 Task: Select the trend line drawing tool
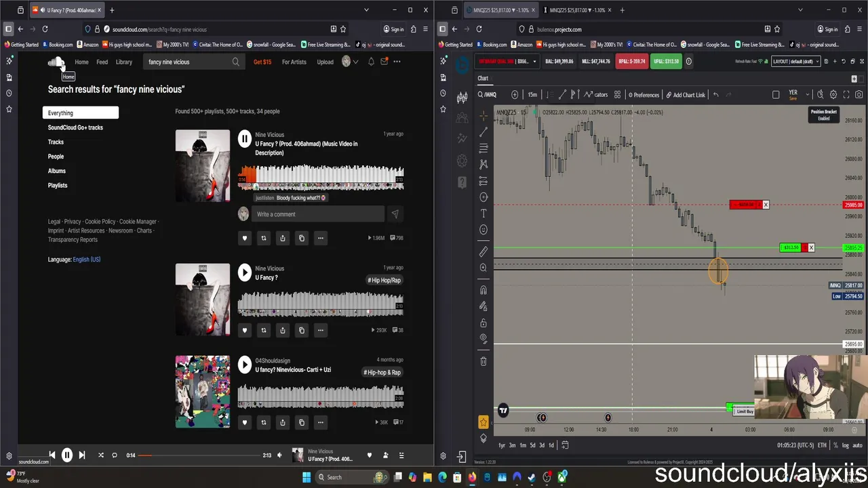point(484,131)
